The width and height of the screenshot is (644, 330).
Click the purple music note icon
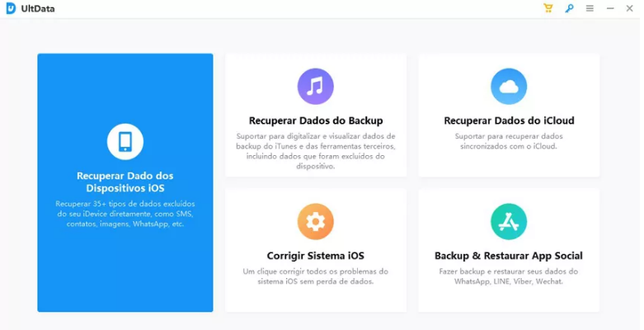[316, 87]
